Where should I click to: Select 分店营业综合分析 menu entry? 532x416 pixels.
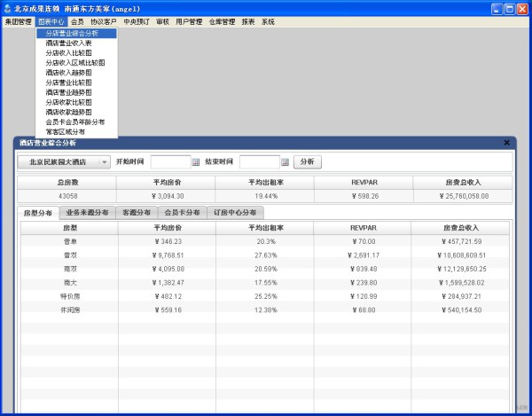click(x=76, y=33)
